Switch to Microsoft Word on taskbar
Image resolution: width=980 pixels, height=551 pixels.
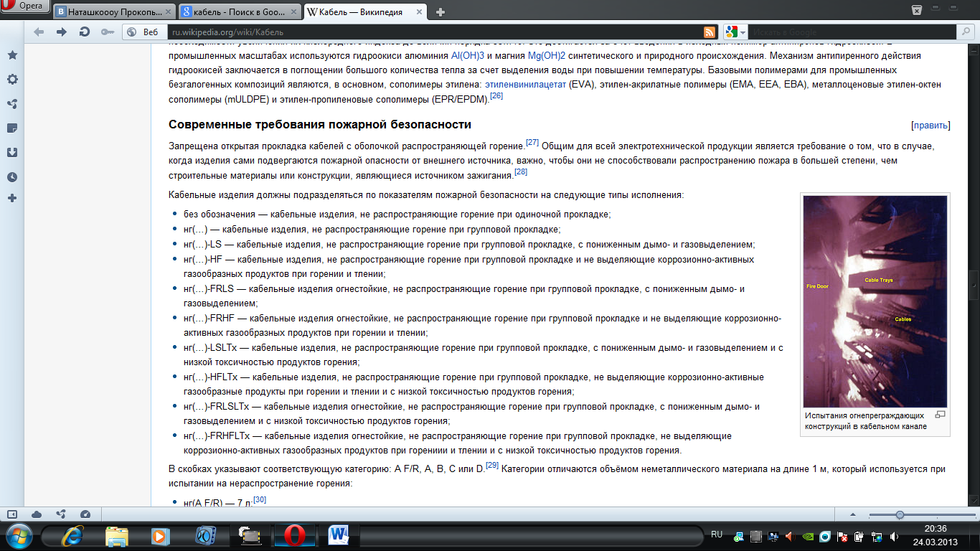(339, 536)
